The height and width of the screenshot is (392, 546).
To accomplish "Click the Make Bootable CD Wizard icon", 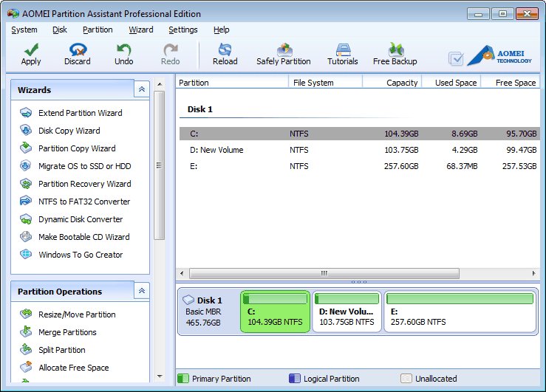I will (26, 236).
